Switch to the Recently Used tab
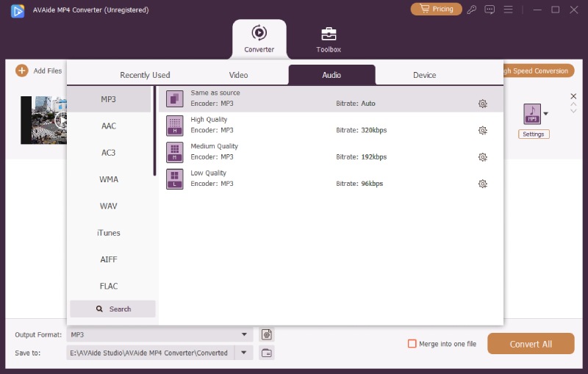588x374 pixels. click(x=145, y=75)
